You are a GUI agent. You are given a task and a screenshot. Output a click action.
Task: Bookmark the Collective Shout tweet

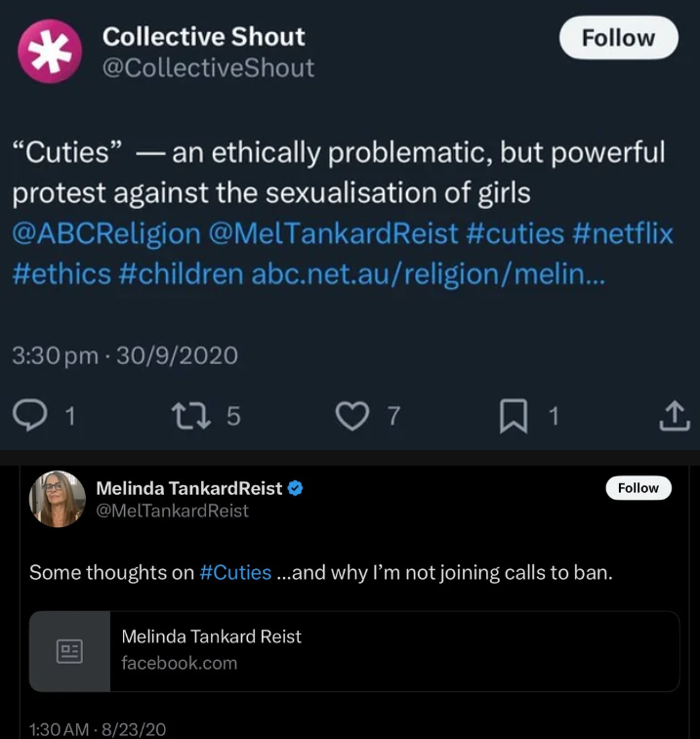tap(513, 417)
